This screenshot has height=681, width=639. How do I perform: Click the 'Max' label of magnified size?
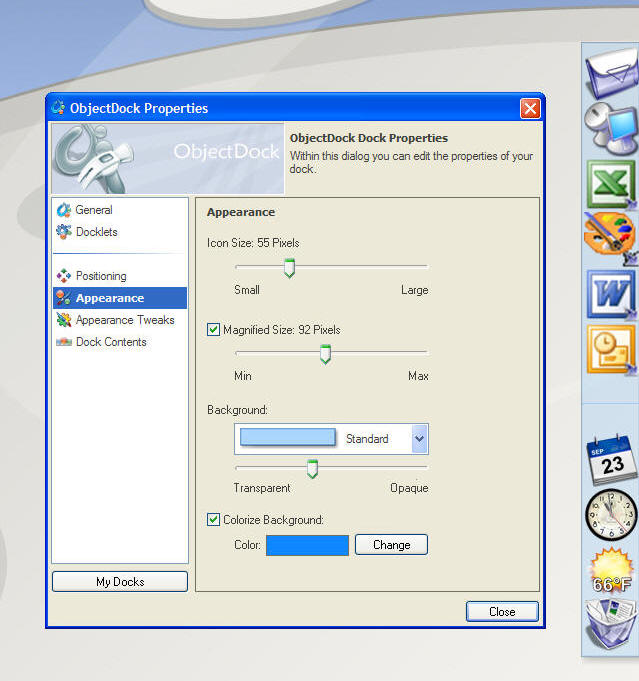[418, 376]
